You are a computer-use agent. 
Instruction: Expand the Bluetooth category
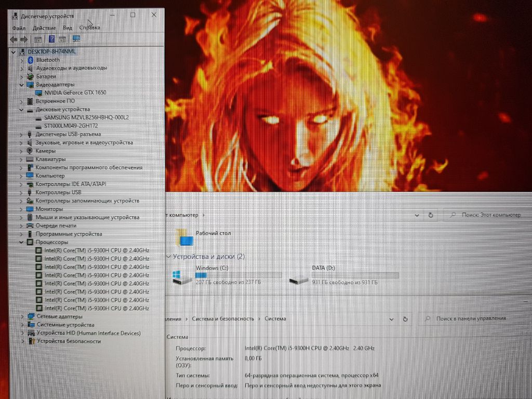click(x=21, y=60)
